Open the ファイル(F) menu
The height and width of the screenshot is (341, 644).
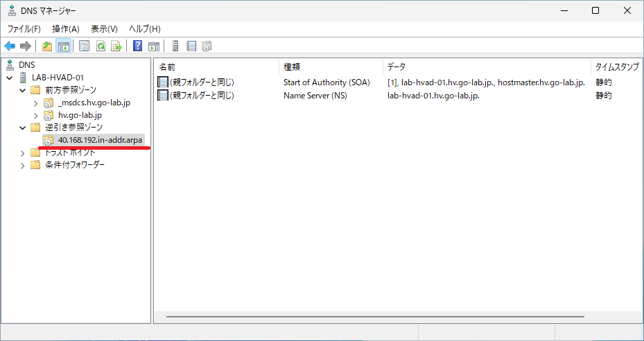[x=24, y=29]
